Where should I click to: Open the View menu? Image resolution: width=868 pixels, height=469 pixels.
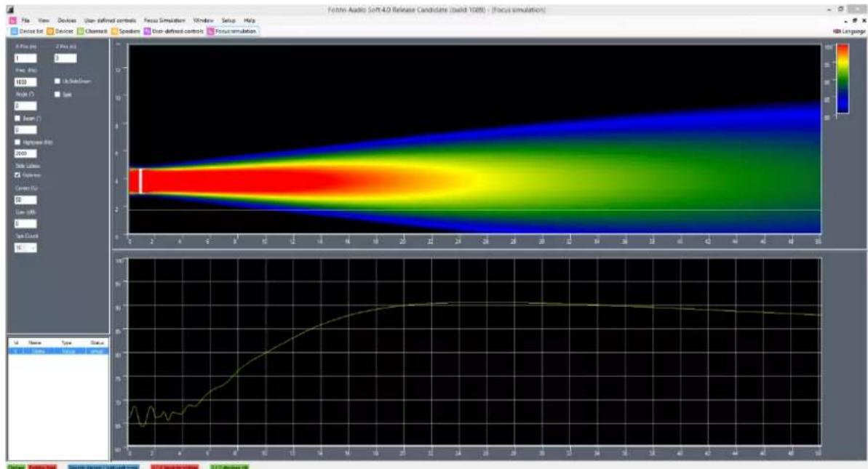(43, 20)
